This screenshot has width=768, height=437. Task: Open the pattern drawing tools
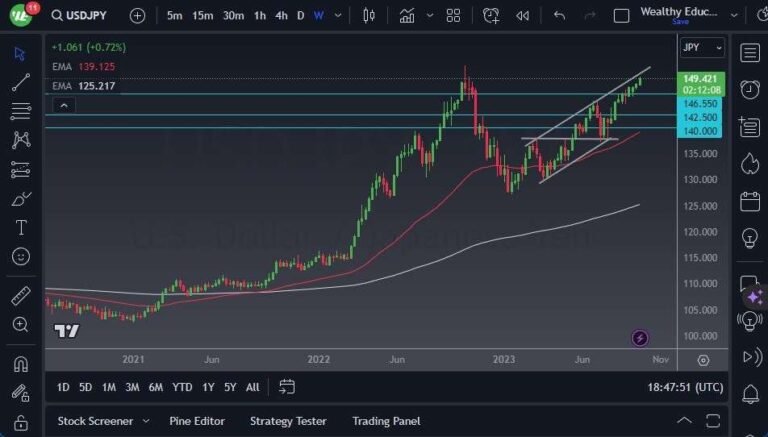click(x=21, y=140)
